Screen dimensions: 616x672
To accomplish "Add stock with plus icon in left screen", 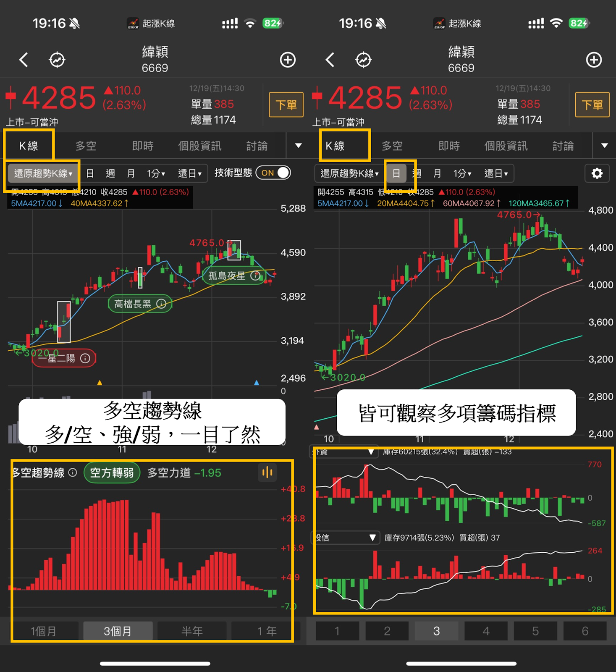I will tap(288, 60).
